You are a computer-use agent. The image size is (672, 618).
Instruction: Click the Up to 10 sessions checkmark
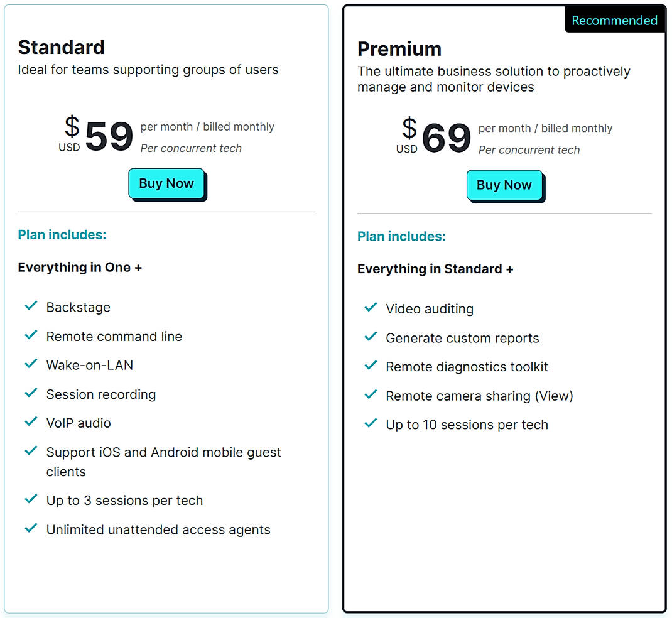tap(371, 423)
